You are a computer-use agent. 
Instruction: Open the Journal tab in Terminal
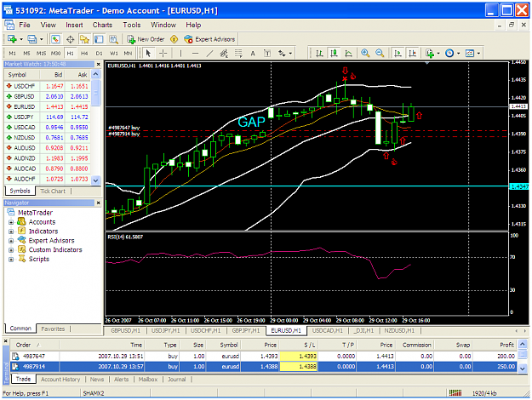coord(176,380)
